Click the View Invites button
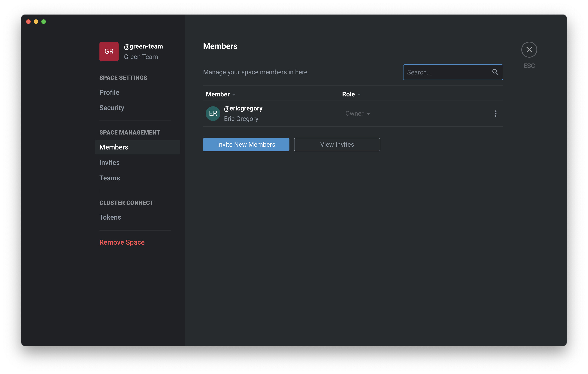Image resolution: width=588 pixels, height=374 pixels. click(337, 145)
